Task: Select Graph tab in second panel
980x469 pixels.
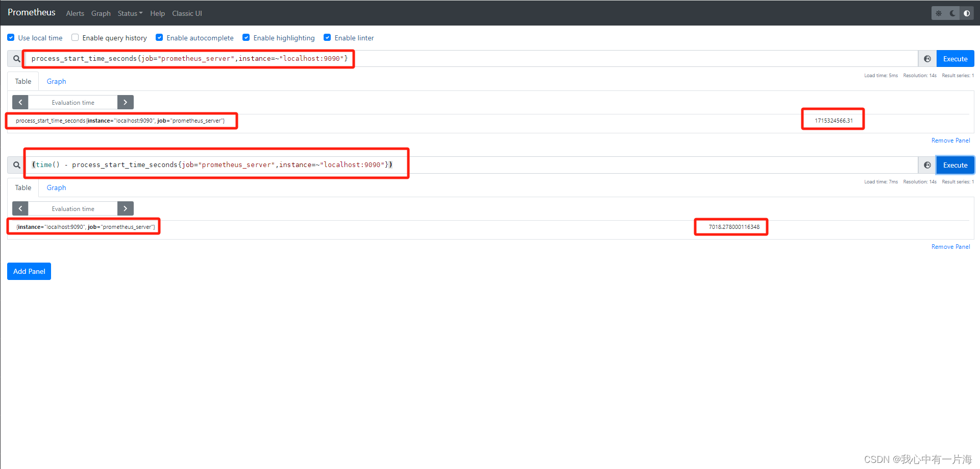Action: [56, 187]
